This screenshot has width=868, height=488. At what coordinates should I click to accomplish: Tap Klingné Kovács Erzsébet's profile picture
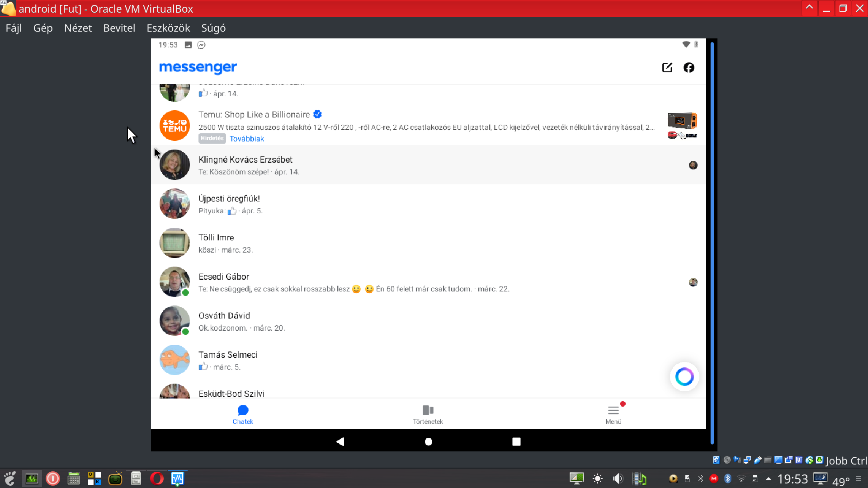point(175,165)
